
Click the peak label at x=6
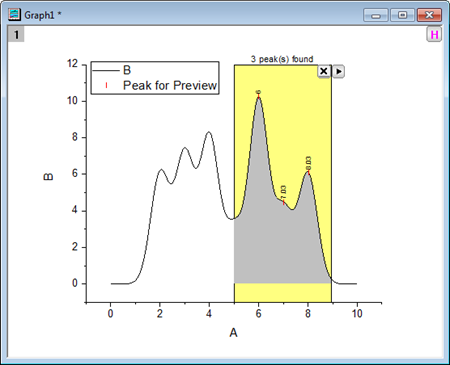pyautogui.click(x=259, y=92)
